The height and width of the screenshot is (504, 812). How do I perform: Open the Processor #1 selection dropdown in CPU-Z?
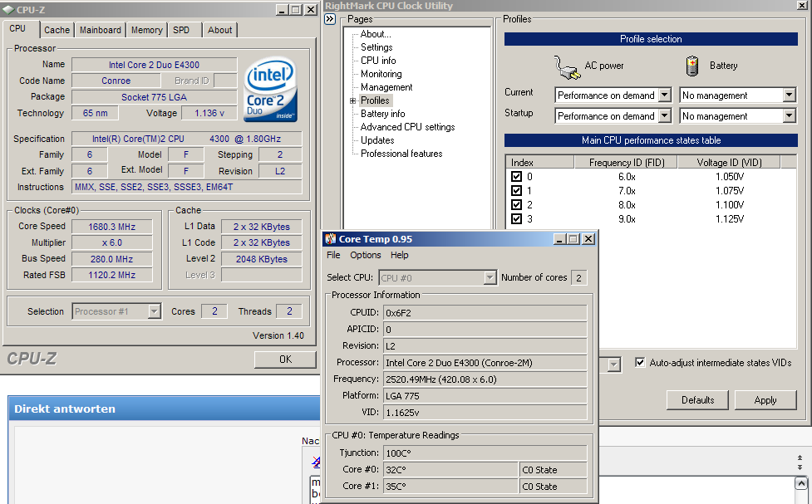[x=154, y=311]
